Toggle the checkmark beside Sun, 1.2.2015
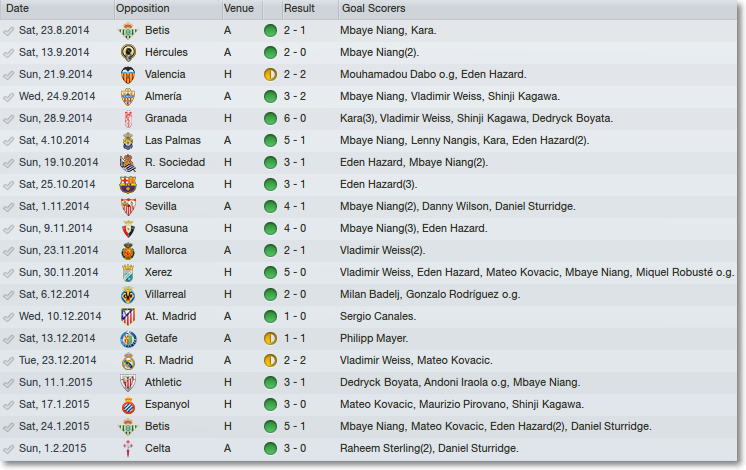 click(8, 449)
